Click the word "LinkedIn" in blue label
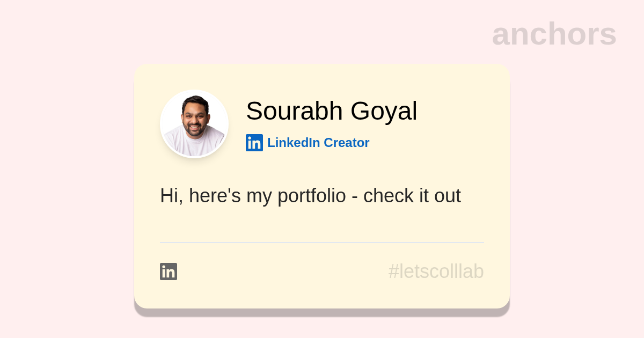Viewport: 644px width, 338px height. point(294,143)
